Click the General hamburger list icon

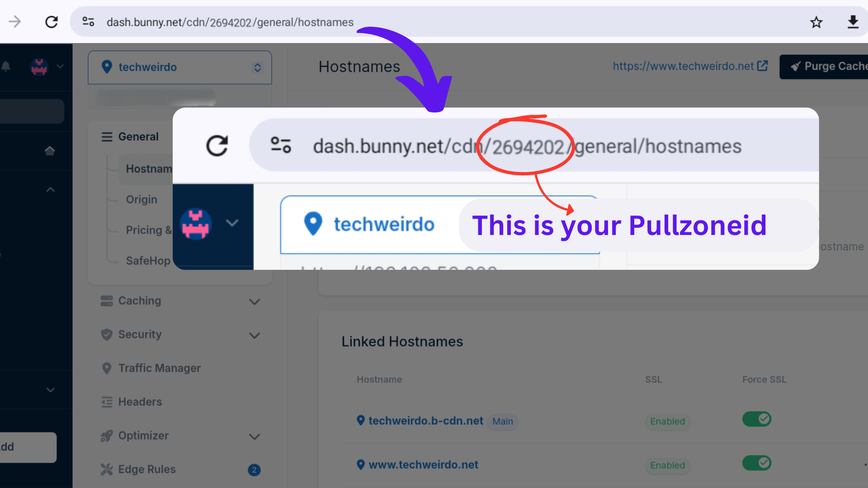pos(107,137)
